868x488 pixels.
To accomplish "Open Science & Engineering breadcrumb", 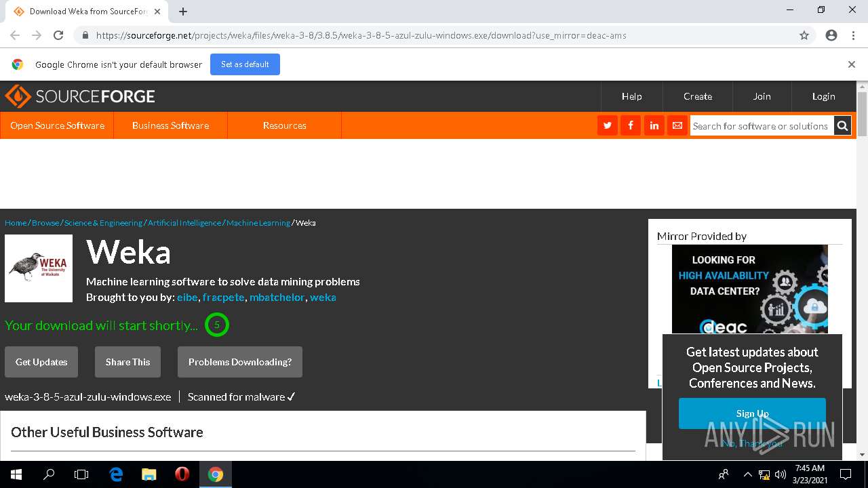I will (x=103, y=223).
